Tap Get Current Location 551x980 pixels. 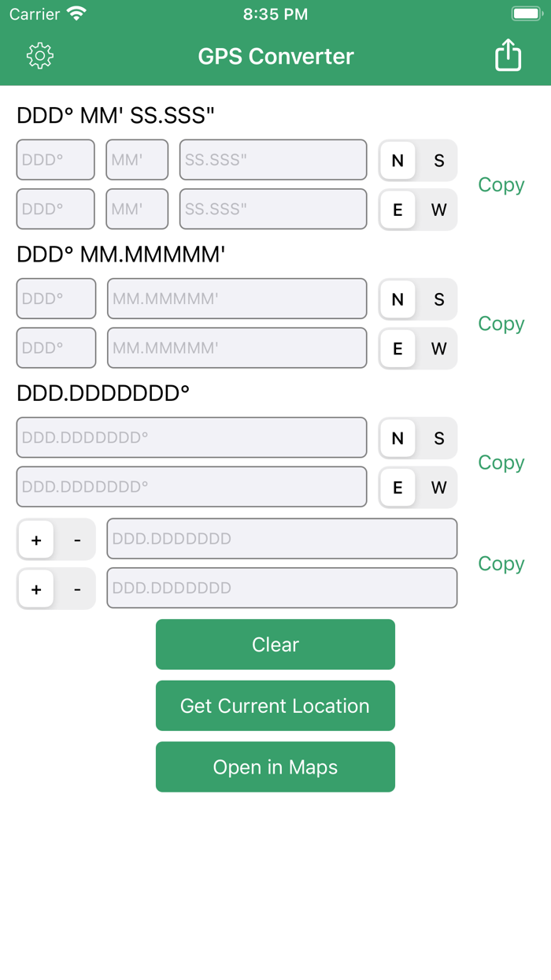(275, 705)
